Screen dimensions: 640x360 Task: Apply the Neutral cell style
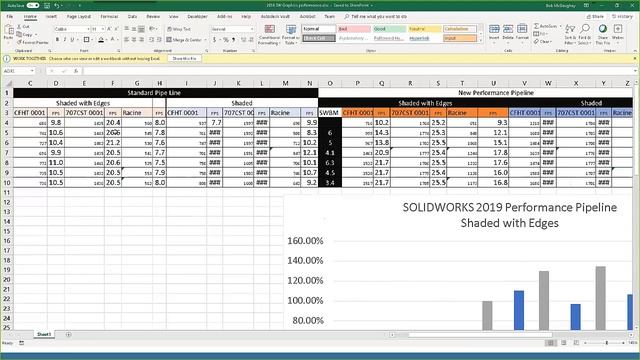[425, 29]
